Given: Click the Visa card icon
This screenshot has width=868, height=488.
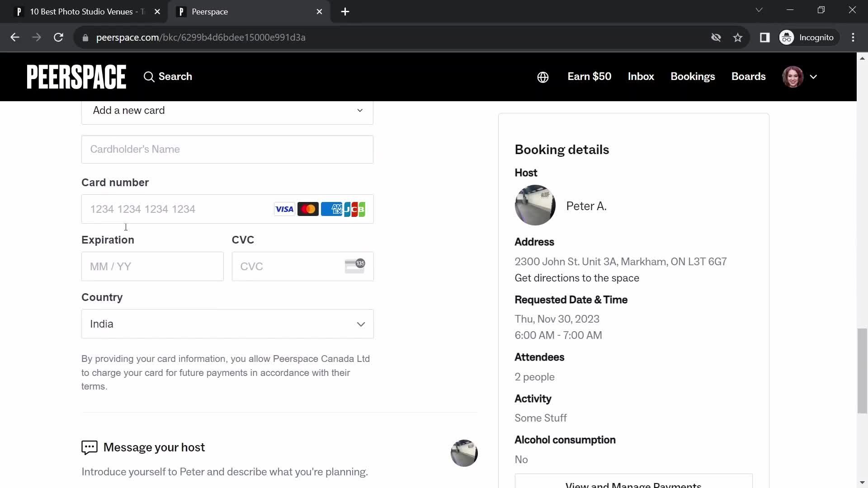Looking at the screenshot, I should point(284,209).
